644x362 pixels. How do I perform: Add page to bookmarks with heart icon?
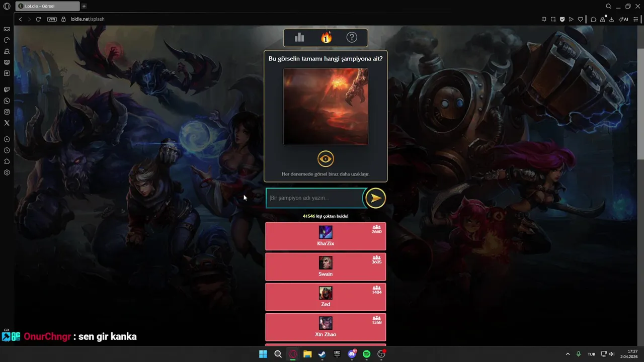point(580,19)
